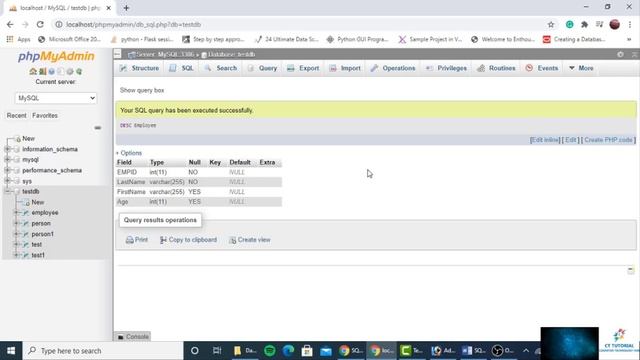This screenshot has width=640, height=360.
Task: Open Task View on the taskbar
Action: point(217,351)
